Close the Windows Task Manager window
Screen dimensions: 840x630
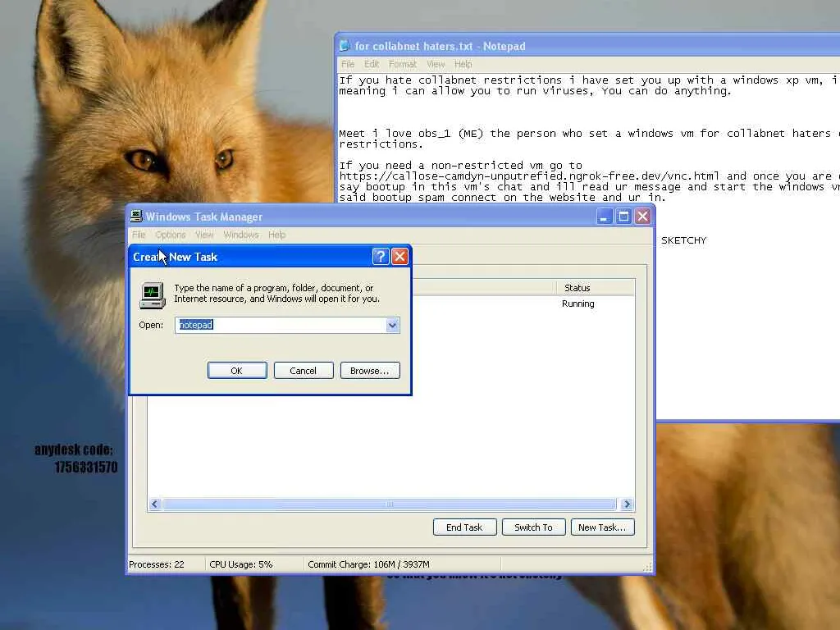[642, 217]
